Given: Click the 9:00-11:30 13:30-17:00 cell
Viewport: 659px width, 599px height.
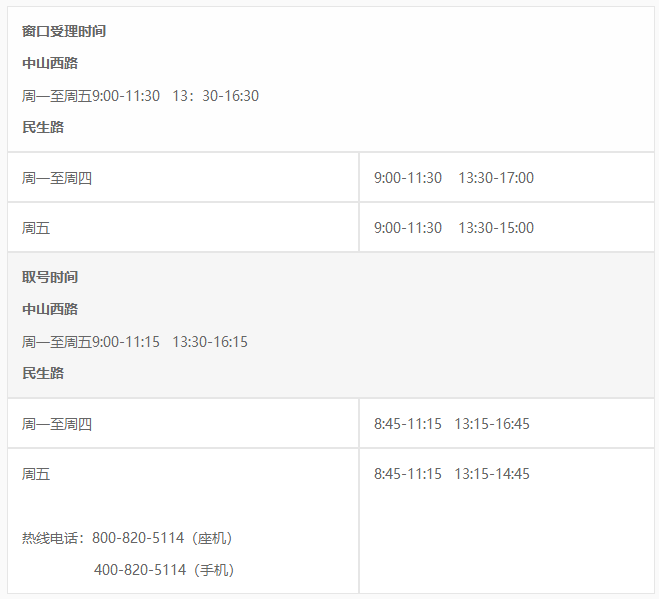Looking at the screenshot, I should tap(507, 177).
